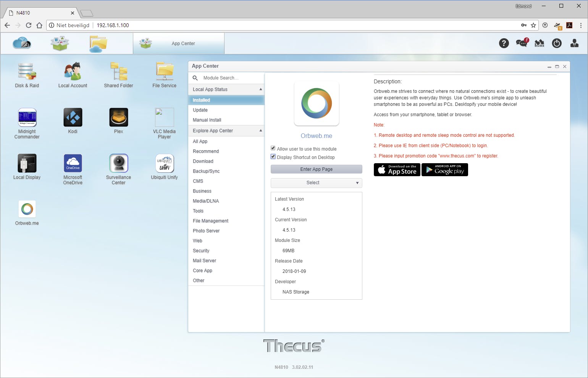This screenshot has width=588, height=378.
Task: Click the power button icon
Action: click(x=557, y=43)
